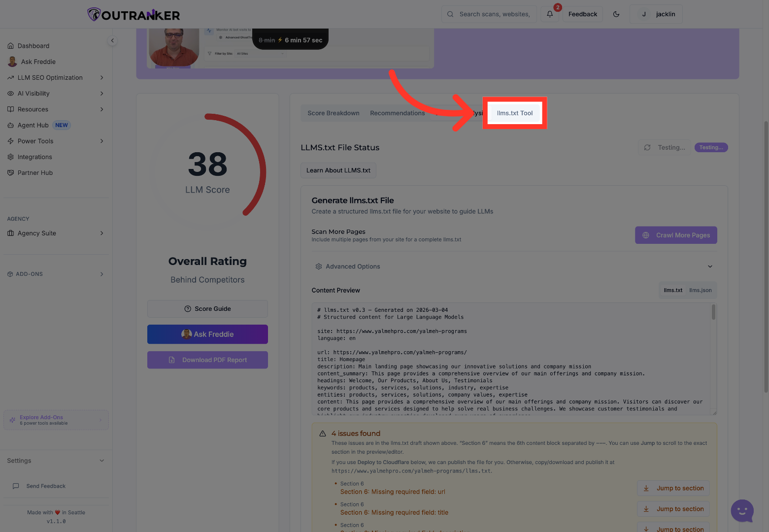Viewport: 769px width, 532px height.
Task: Expand the Agency Suite submenu
Action: [x=102, y=233]
